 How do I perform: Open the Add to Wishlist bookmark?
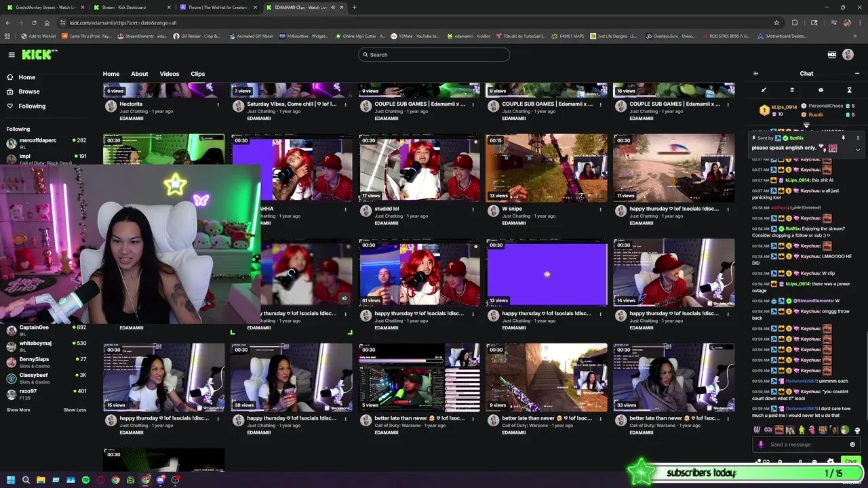tap(39, 36)
